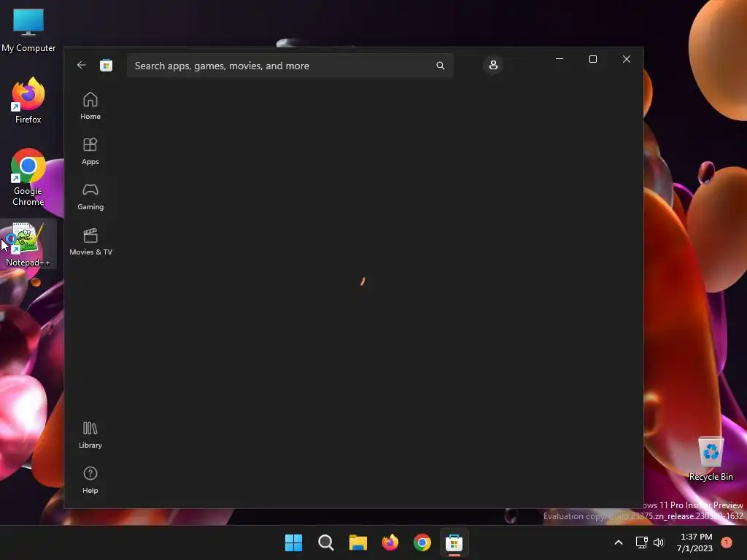Select the Firefox desktop shortcut
The width and height of the screenshot is (747, 560).
[x=28, y=101]
